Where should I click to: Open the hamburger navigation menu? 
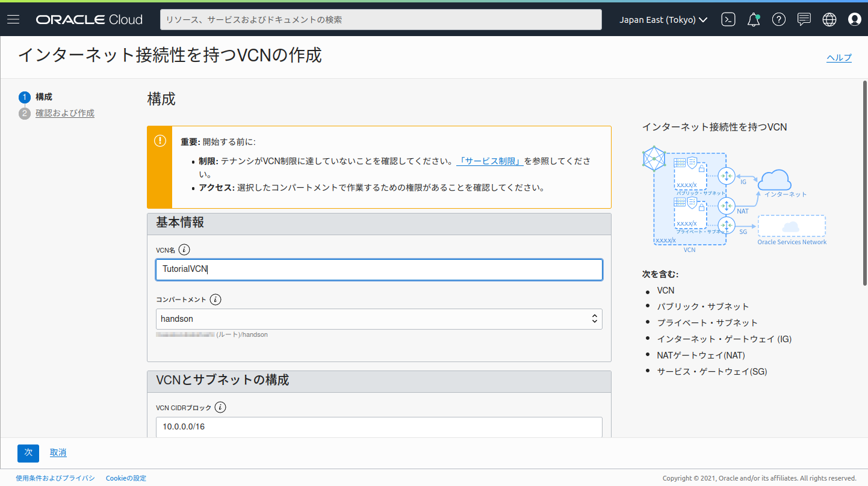pyautogui.click(x=13, y=20)
